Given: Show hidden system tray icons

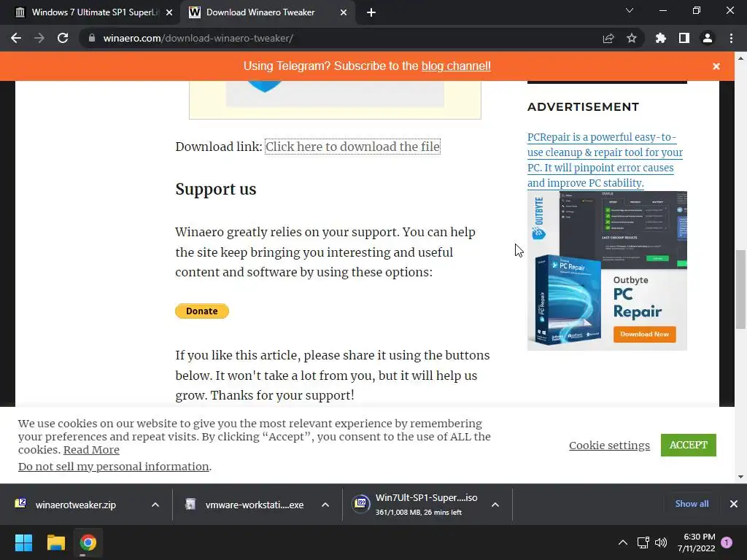Looking at the screenshot, I should [x=623, y=542].
